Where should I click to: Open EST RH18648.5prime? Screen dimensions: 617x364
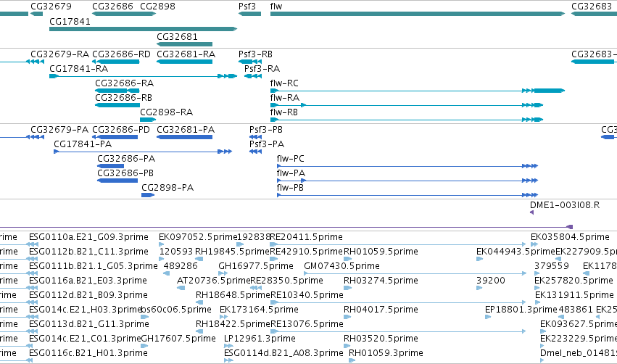[x=233, y=295]
